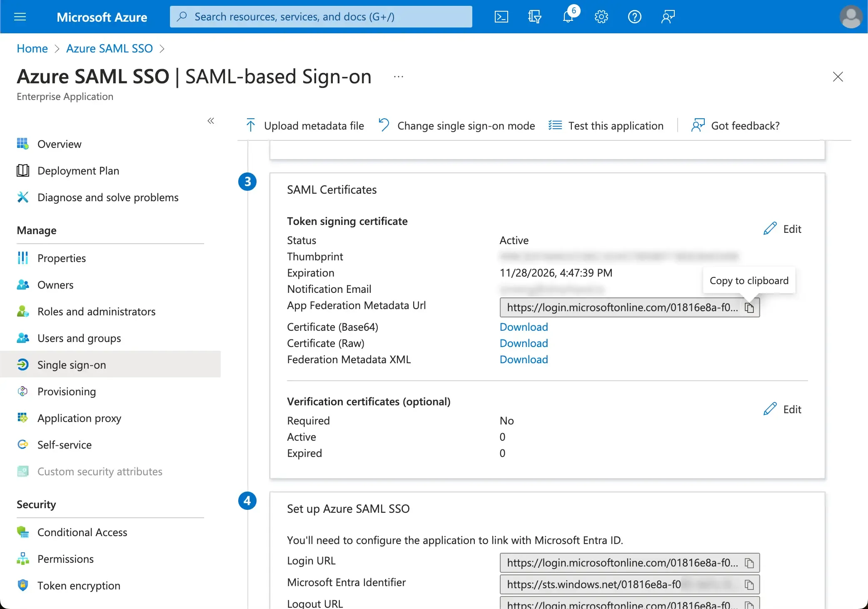
Task: Select Roles and administrators from sidebar
Action: 96,311
